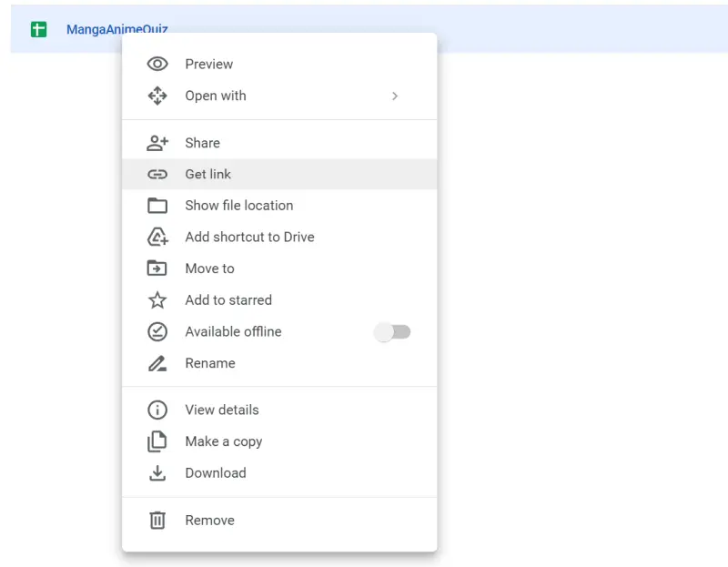Viewport: 728px width, 567px height.
Task: Toggle the Available offline switch
Action: (392, 332)
